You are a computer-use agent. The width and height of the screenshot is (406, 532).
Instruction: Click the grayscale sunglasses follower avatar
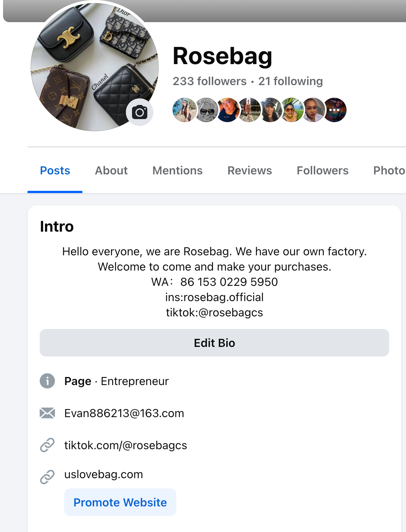(x=206, y=110)
